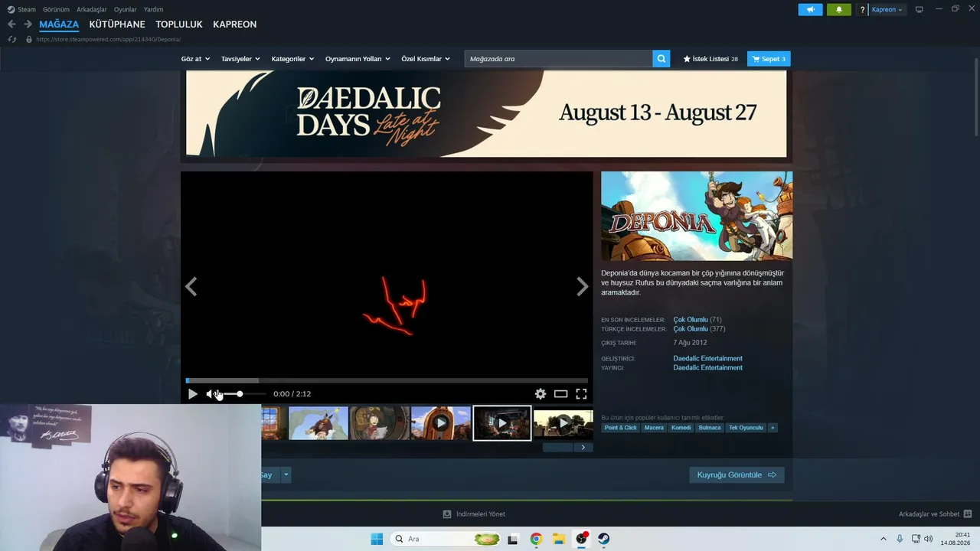
Task: Launch Google Chrome from the taskbar
Action: click(536, 539)
